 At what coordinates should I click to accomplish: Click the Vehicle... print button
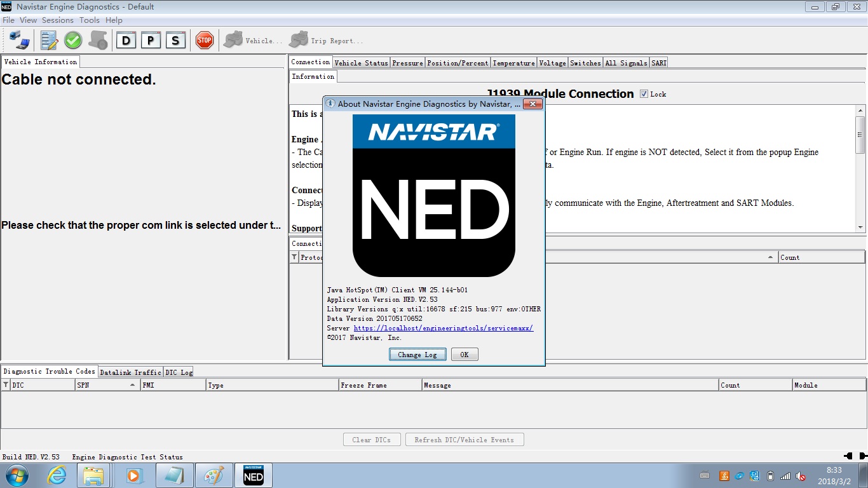(253, 41)
